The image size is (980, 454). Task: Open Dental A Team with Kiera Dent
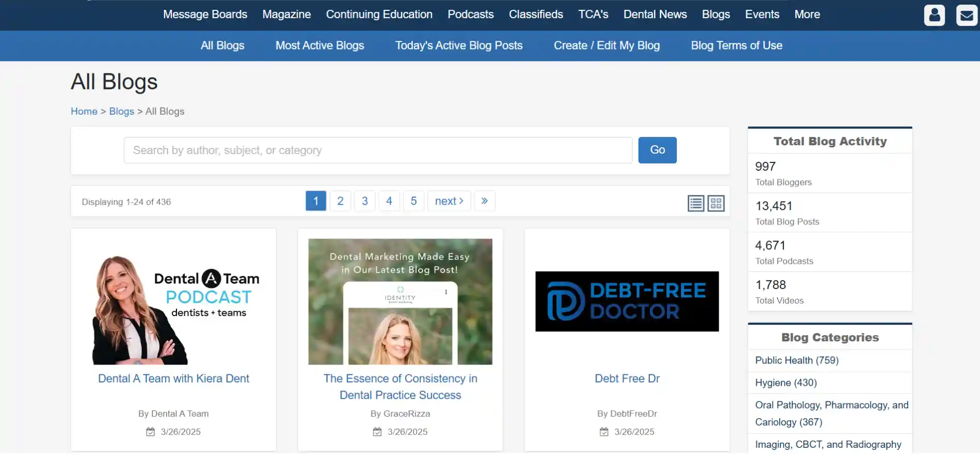pos(174,379)
